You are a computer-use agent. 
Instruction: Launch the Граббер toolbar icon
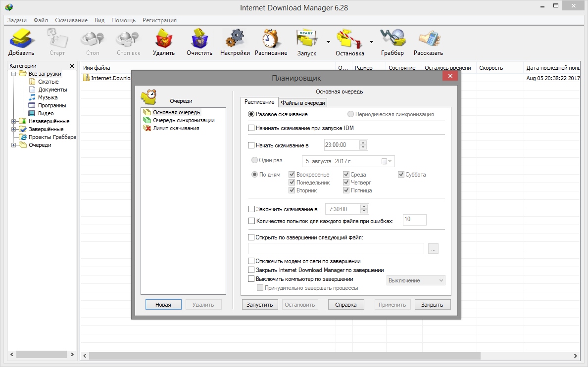click(392, 39)
